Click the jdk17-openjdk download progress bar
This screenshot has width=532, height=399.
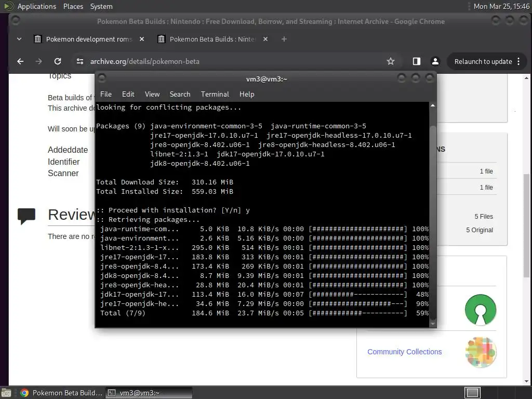click(x=357, y=295)
